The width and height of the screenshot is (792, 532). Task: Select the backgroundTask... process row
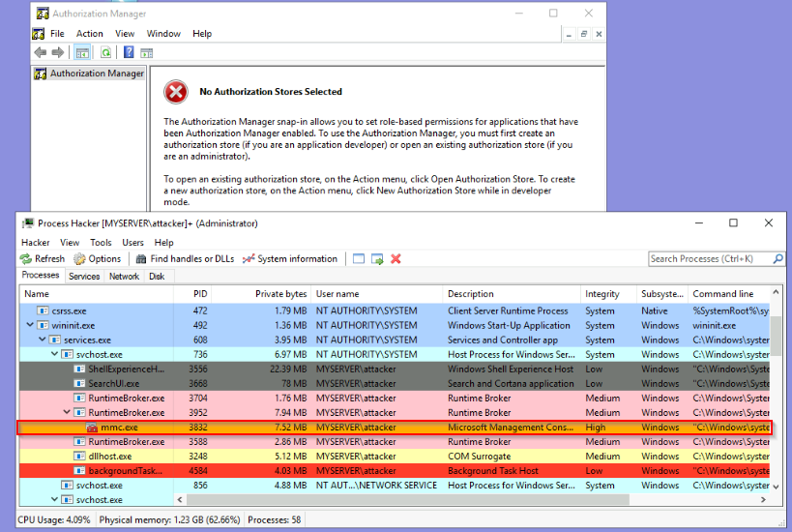[x=395, y=471]
